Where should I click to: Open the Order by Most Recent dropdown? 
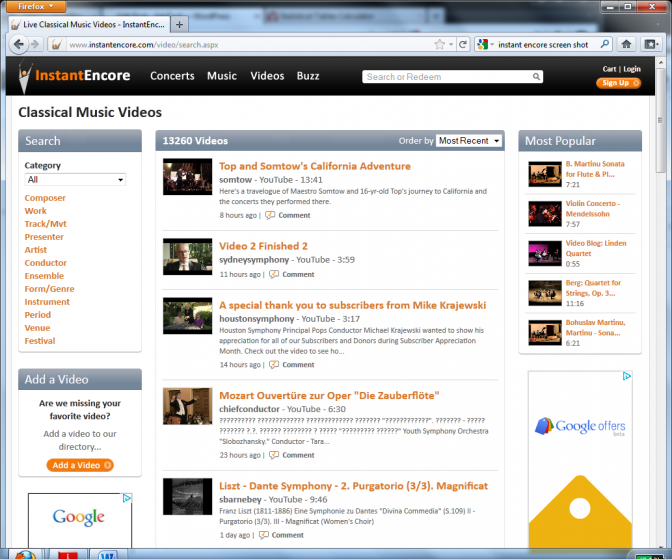click(x=468, y=141)
